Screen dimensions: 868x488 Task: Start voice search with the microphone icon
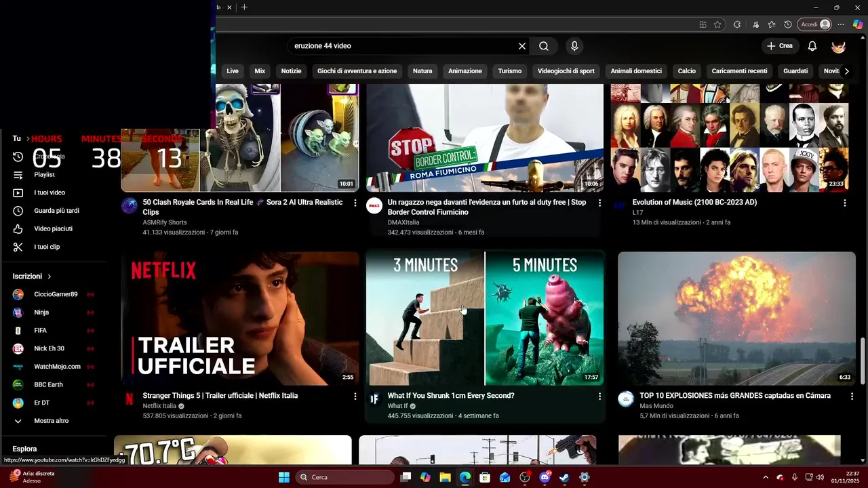click(574, 46)
